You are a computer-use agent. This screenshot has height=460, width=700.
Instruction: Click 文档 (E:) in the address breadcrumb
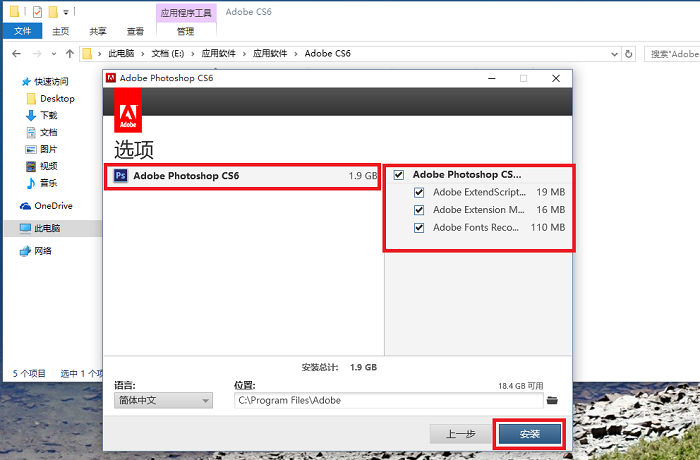(168, 54)
